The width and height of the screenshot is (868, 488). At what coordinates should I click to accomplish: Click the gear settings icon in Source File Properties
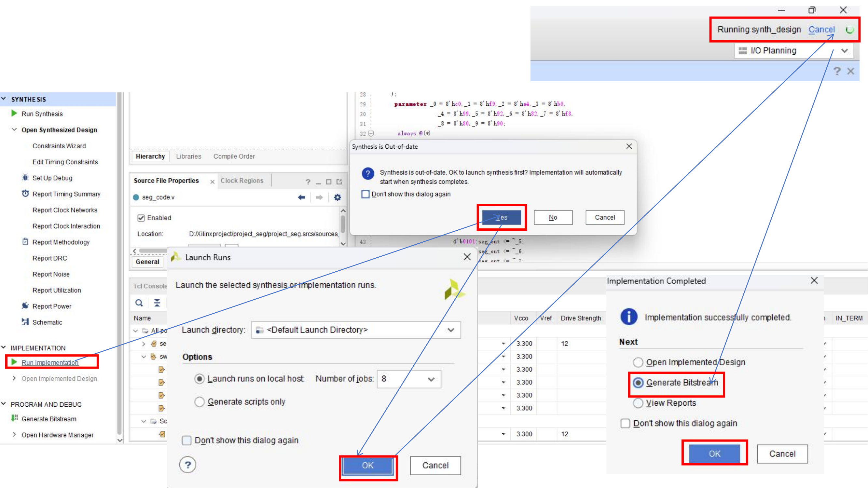click(337, 197)
